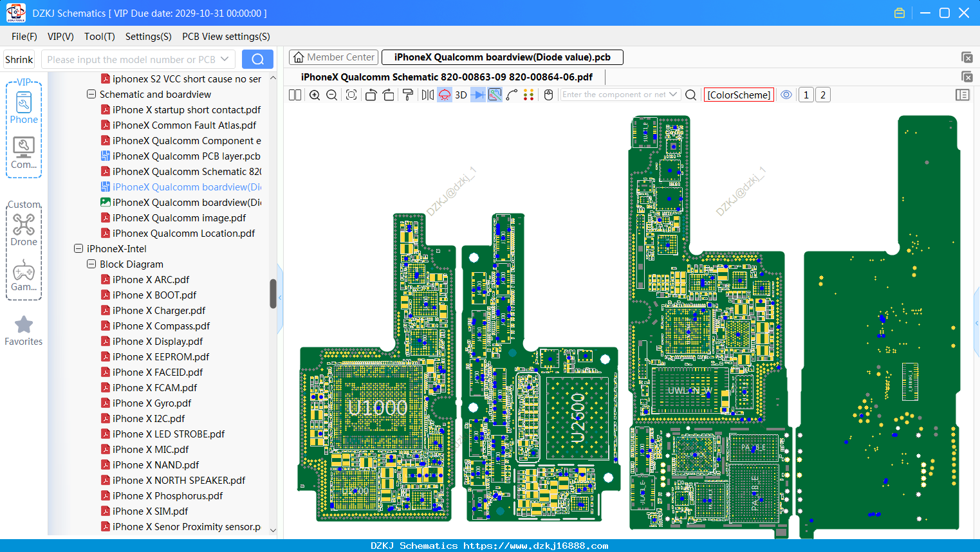Open the component or net dropdown
The width and height of the screenshot is (980, 552).
click(673, 95)
